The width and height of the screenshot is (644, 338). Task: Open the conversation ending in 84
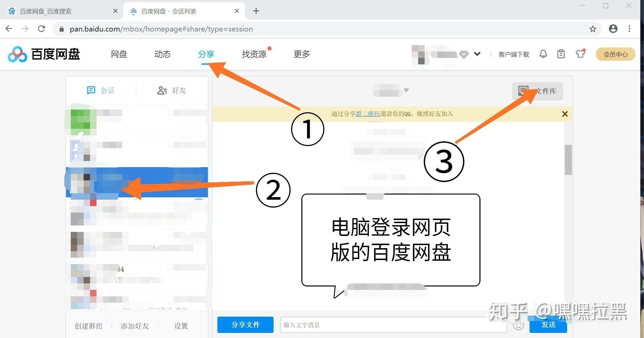(x=137, y=274)
